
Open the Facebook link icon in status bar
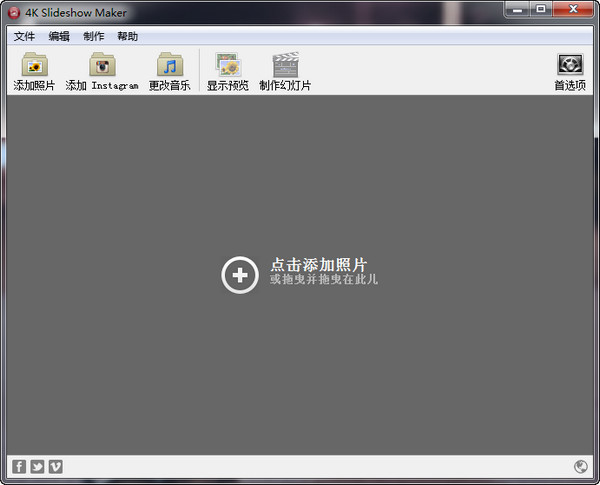click(19, 467)
